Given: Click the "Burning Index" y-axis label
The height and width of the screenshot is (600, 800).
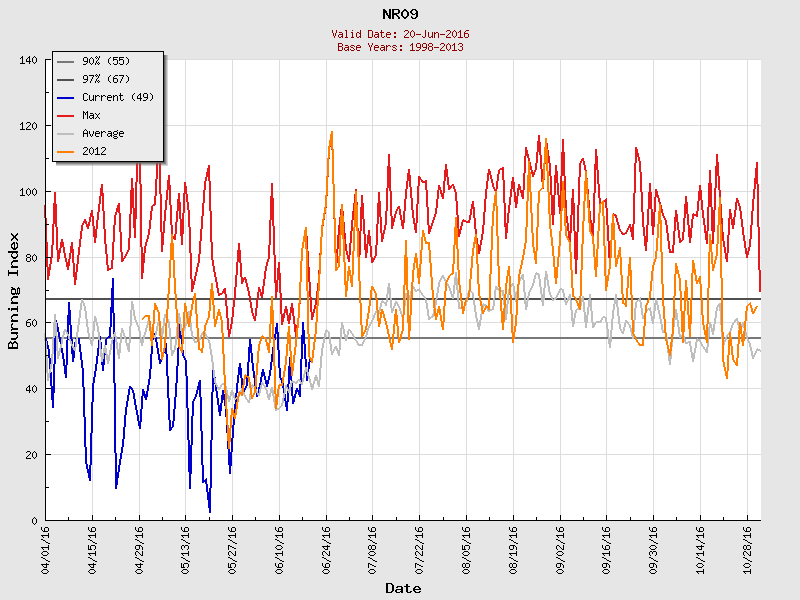Looking at the screenshot, I should click(x=14, y=290).
